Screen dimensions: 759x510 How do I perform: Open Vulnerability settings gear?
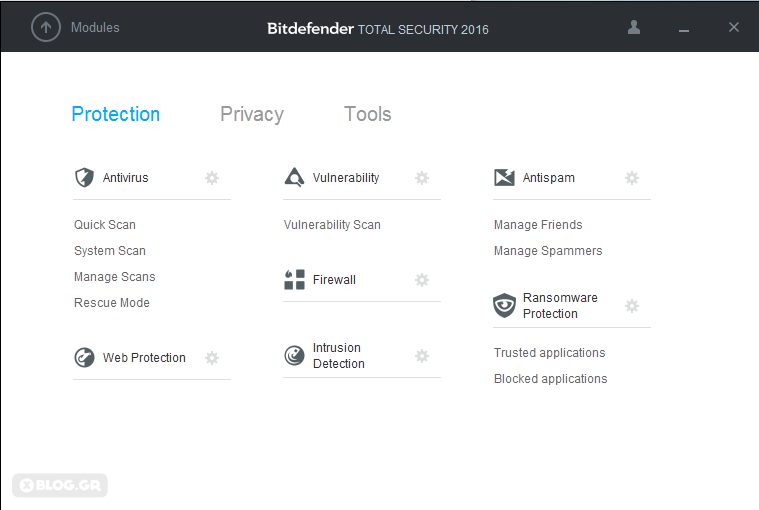422,178
